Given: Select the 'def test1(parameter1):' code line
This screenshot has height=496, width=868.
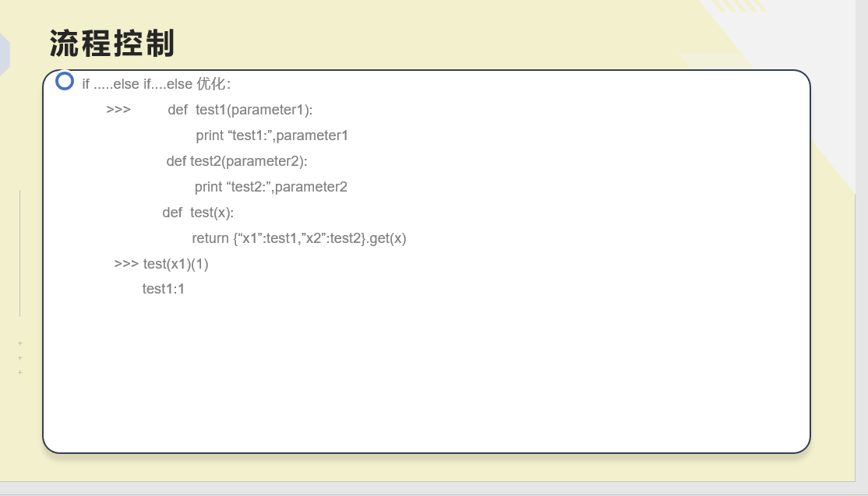Looking at the screenshot, I should [x=240, y=110].
